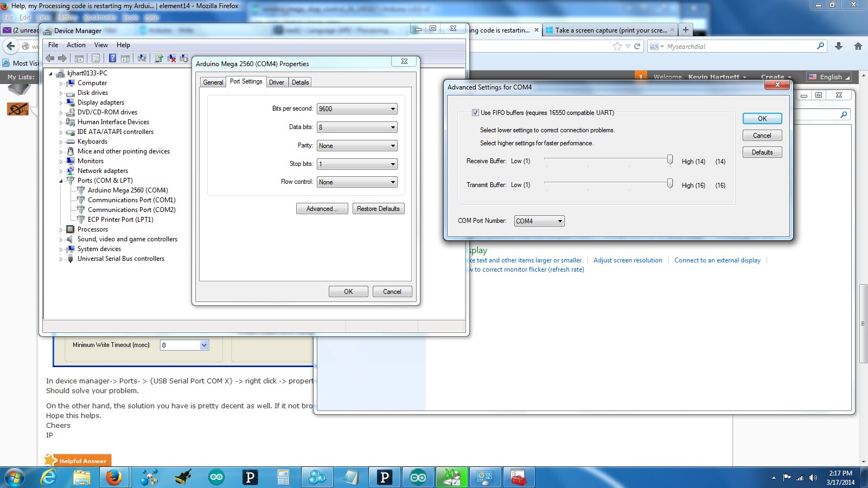Click the Advanced... button
The width and height of the screenshot is (868, 488).
pos(322,209)
